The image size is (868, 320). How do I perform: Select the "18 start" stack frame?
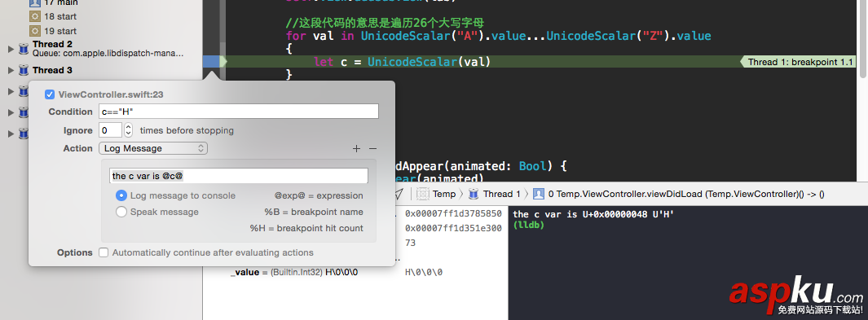pos(59,16)
